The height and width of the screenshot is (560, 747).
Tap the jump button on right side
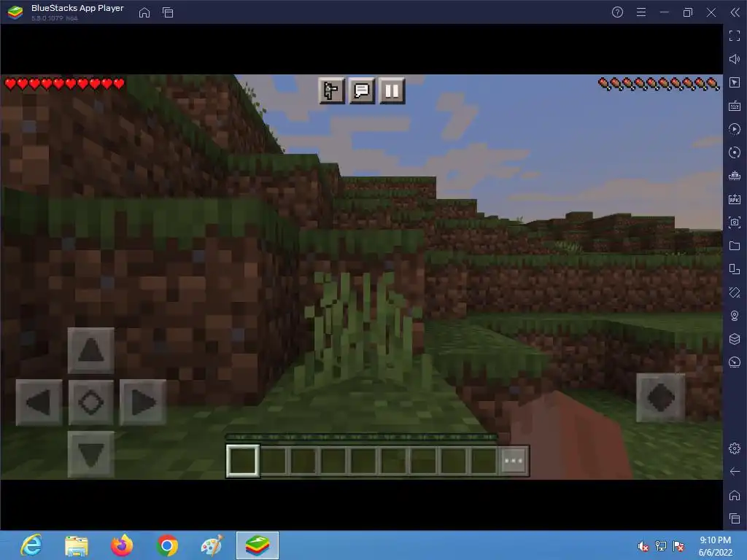661,397
